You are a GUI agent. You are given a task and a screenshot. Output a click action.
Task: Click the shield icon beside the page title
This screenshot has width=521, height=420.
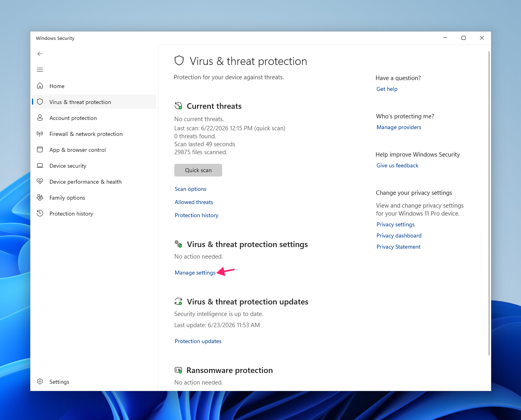coord(179,61)
